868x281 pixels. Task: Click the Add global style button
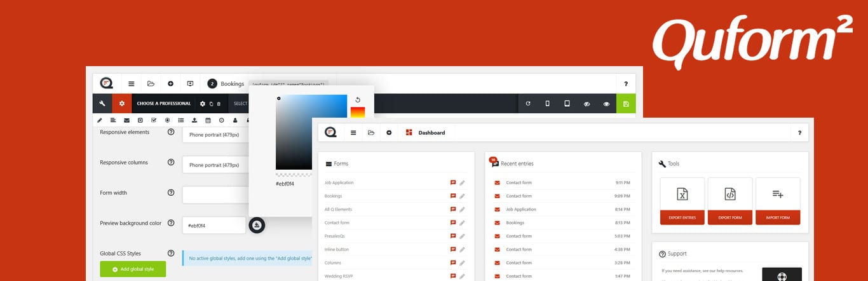click(133, 269)
